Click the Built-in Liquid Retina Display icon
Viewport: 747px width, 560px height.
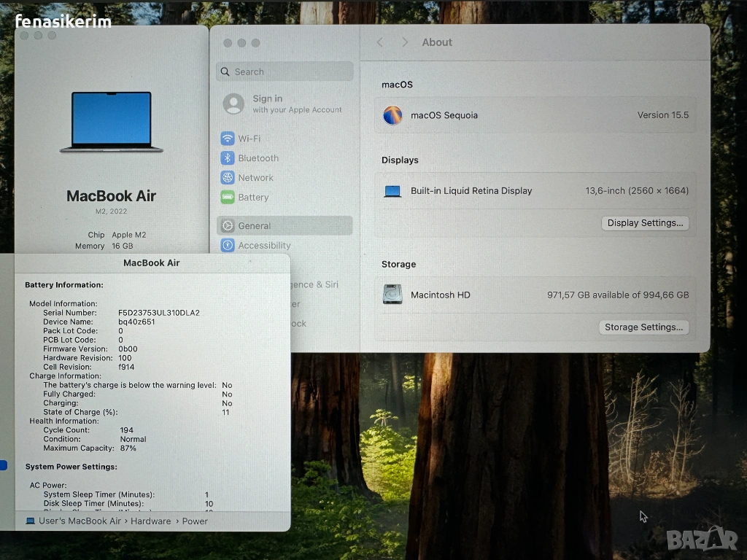pos(392,191)
